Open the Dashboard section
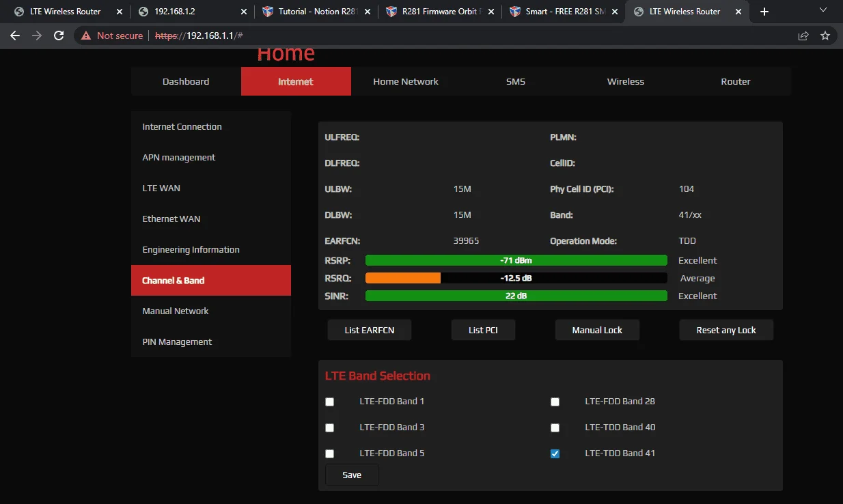This screenshot has height=504, width=843. tap(186, 81)
